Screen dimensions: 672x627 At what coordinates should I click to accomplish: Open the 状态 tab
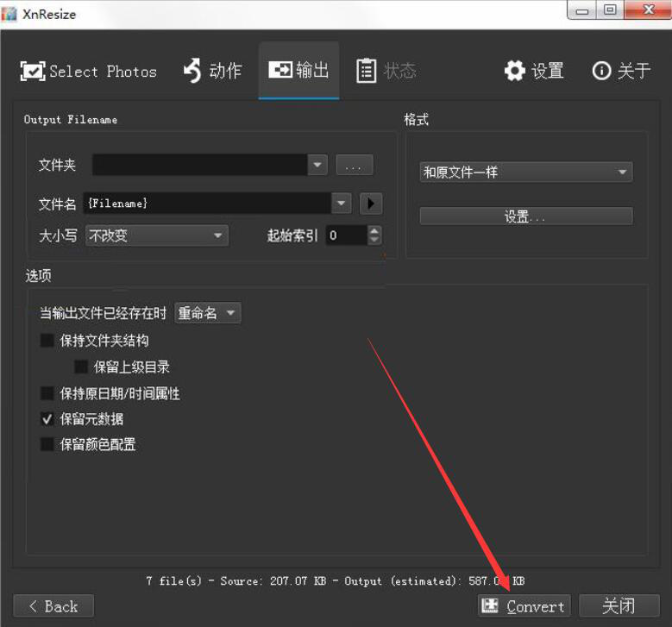(x=386, y=71)
